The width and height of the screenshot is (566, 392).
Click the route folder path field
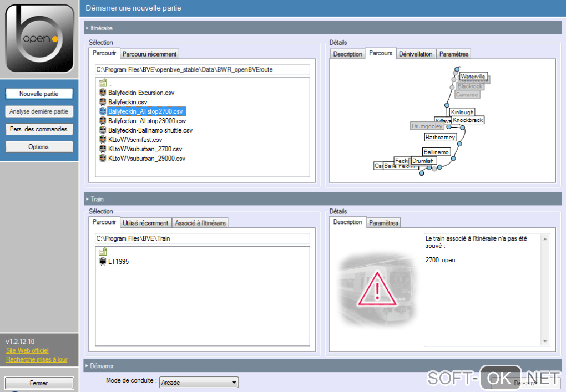click(x=202, y=70)
